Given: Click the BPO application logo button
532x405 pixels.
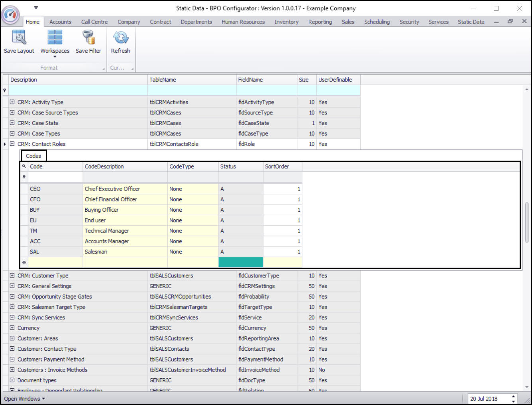Looking at the screenshot, I should tap(10, 15).
